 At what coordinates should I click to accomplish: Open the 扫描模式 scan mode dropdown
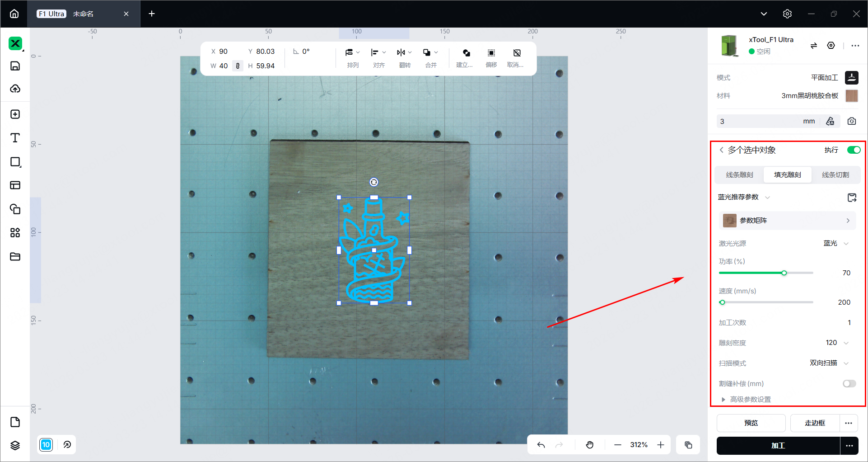click(829, 363)
